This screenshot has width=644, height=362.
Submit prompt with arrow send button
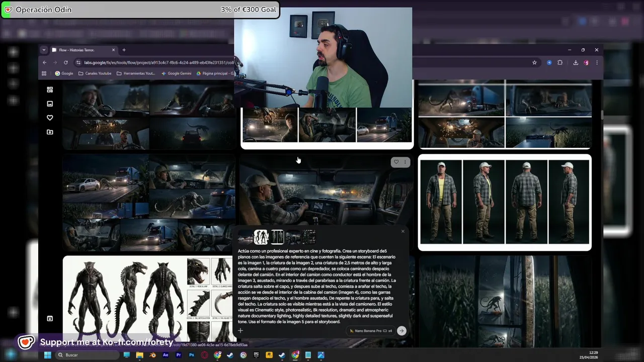[x=401, y=330]
